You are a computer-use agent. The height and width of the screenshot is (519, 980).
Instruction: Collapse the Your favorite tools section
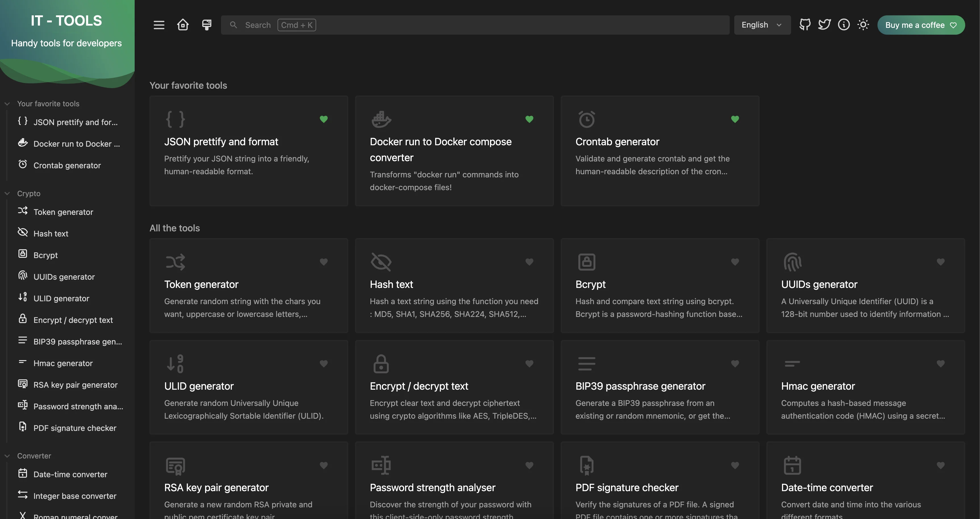[7, 103]
